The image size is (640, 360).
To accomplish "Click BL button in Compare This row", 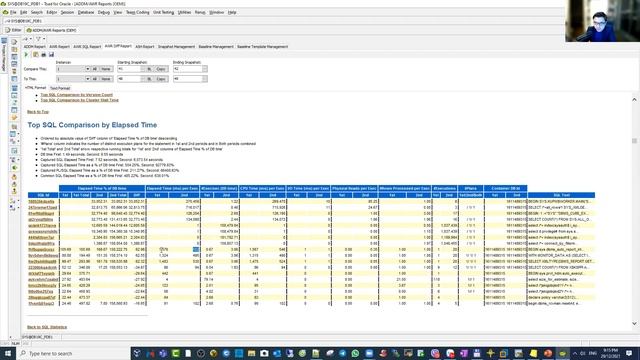I will pyautogui.click(x=149, y=69).
